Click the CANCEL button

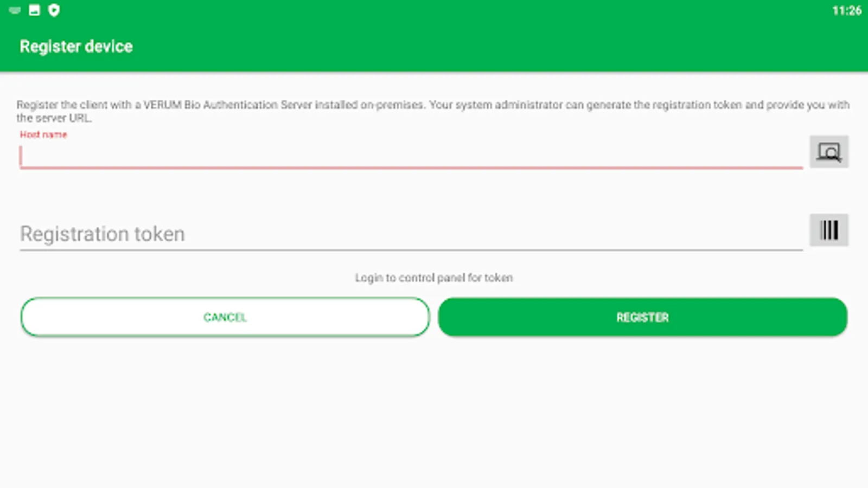[225, 317]
